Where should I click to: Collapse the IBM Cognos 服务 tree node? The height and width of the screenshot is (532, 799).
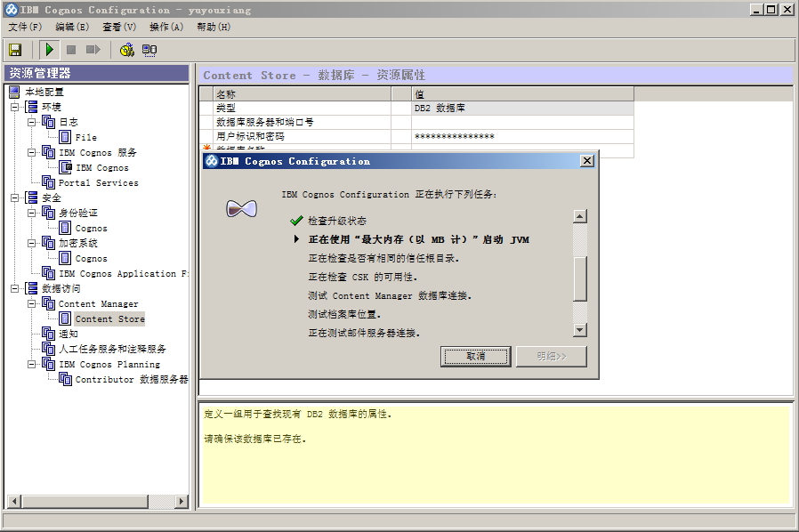[32, 152]
